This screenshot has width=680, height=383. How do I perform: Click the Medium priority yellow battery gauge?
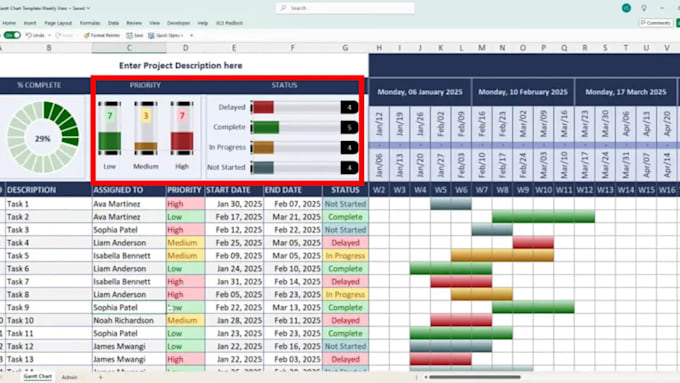[146, 128]
